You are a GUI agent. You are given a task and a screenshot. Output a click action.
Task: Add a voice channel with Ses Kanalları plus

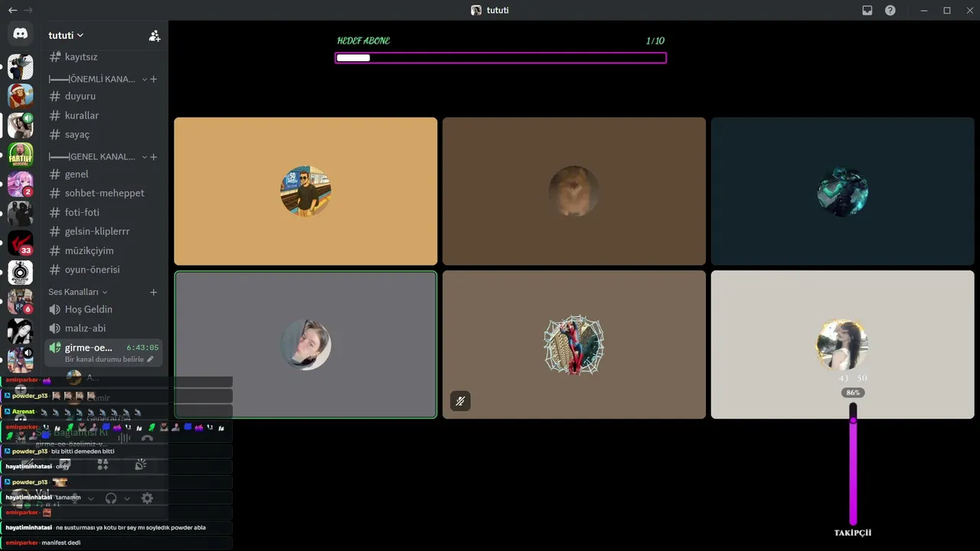point(154,292)
